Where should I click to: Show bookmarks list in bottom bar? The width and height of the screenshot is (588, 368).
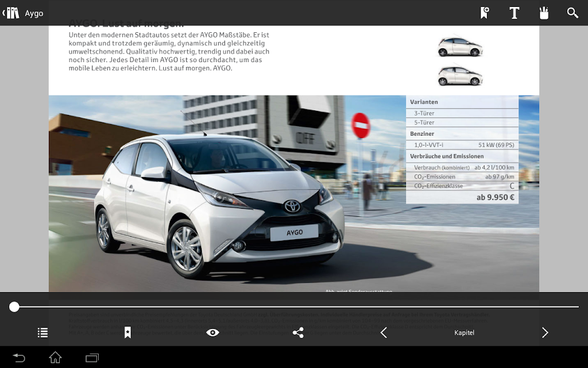(127, 332)
